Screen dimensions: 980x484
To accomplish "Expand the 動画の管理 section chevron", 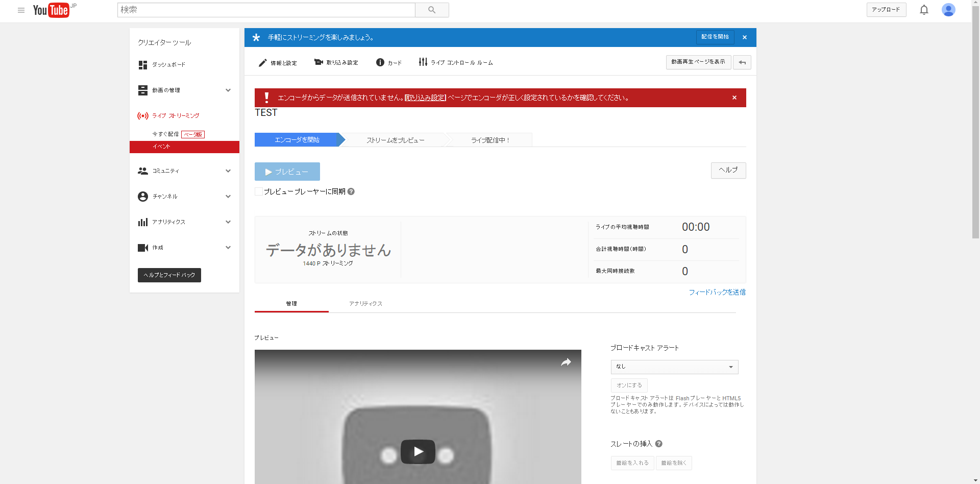I will coord(228,90).
